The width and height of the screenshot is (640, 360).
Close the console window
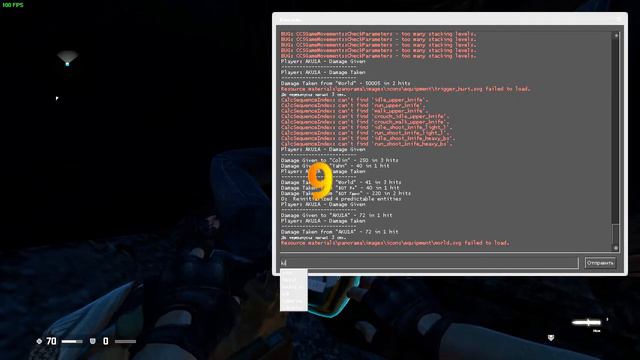pyautogui.click(x=619, y=19)
